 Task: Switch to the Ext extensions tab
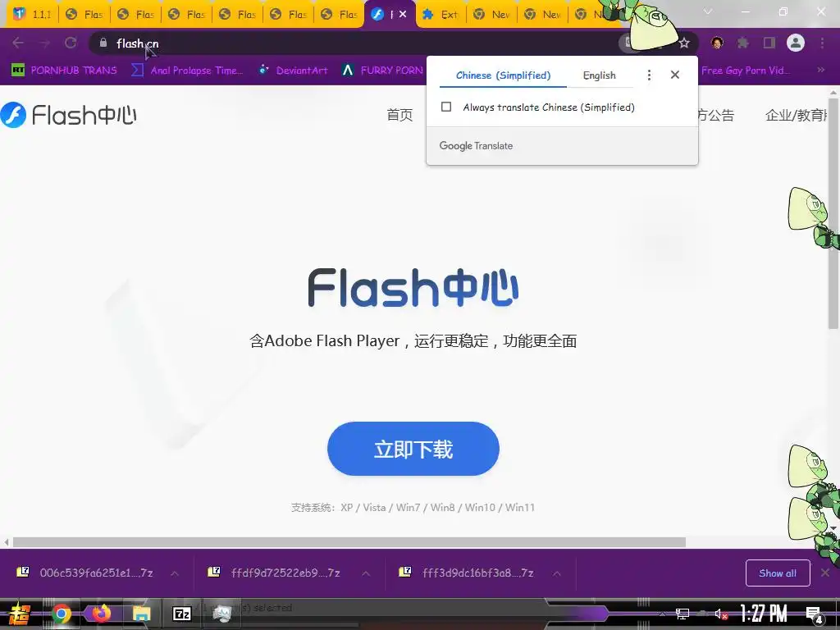(x=441, y=15)
